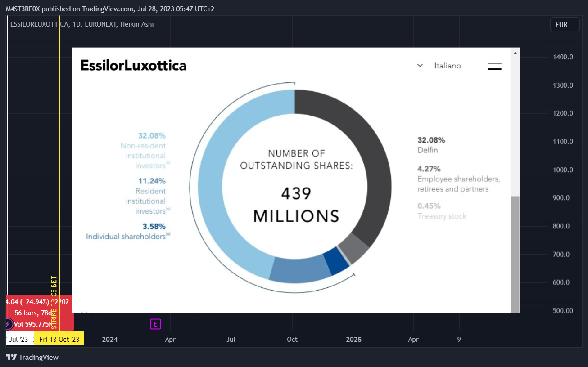Click the Employee shareholders legend entry
588x367 pixels.
(x=459, y=179)
